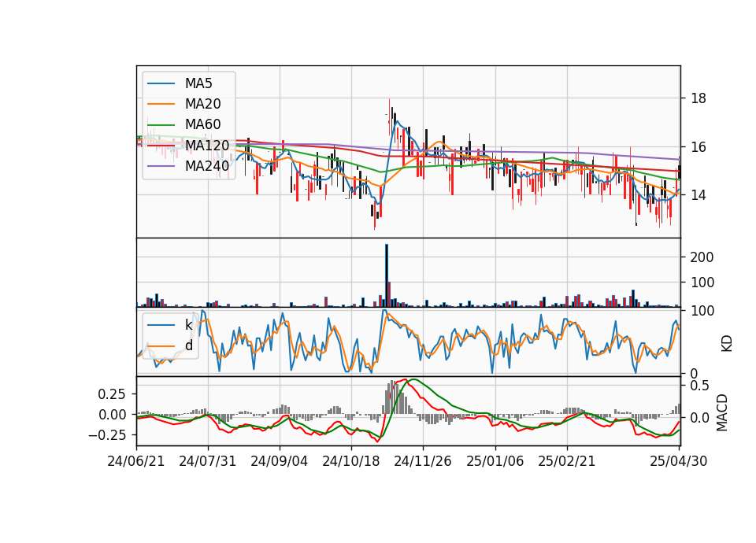Click the 100 tick on volume axis
This screenshot has height=543, width=756.
pos(702,283)
